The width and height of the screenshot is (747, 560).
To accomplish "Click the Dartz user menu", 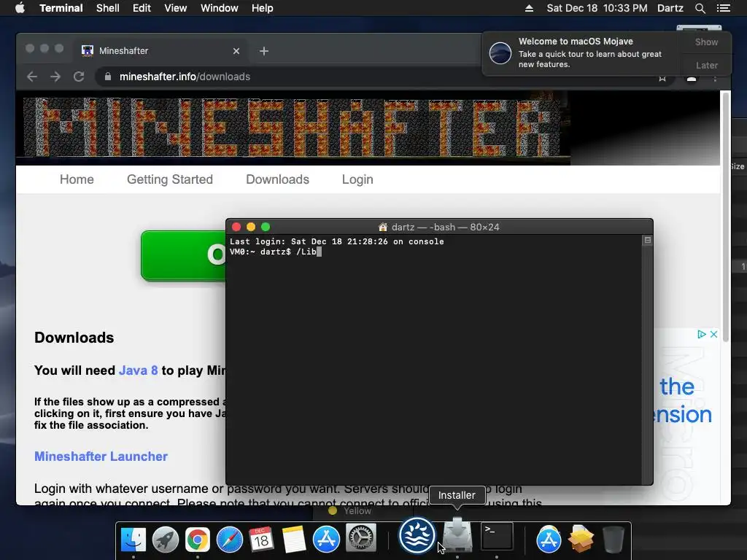I will 670,8.
